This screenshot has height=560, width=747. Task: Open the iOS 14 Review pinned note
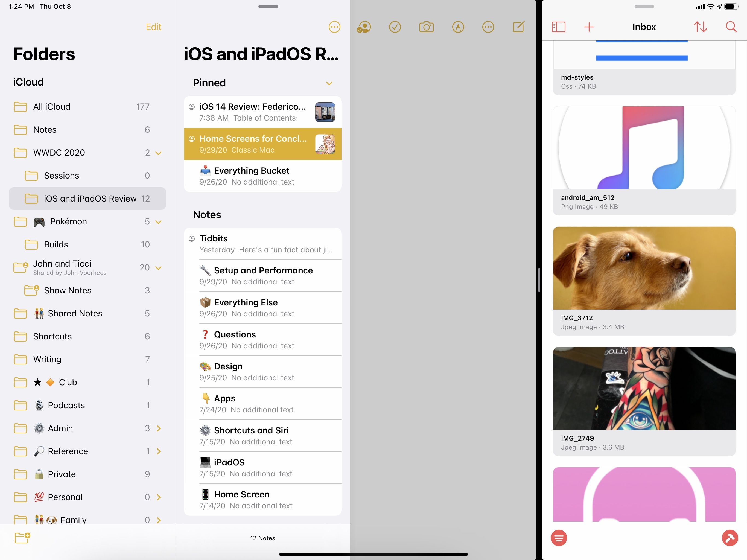[x=262, y=112]
